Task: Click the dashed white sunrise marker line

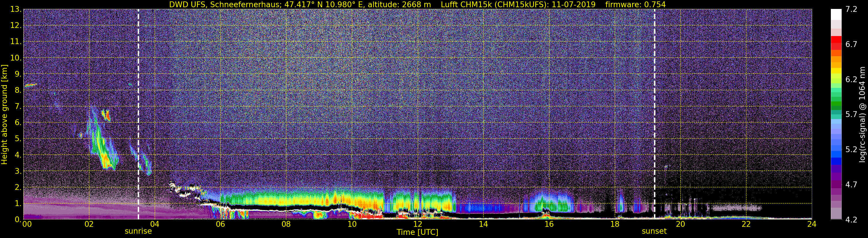Action: 138,115
